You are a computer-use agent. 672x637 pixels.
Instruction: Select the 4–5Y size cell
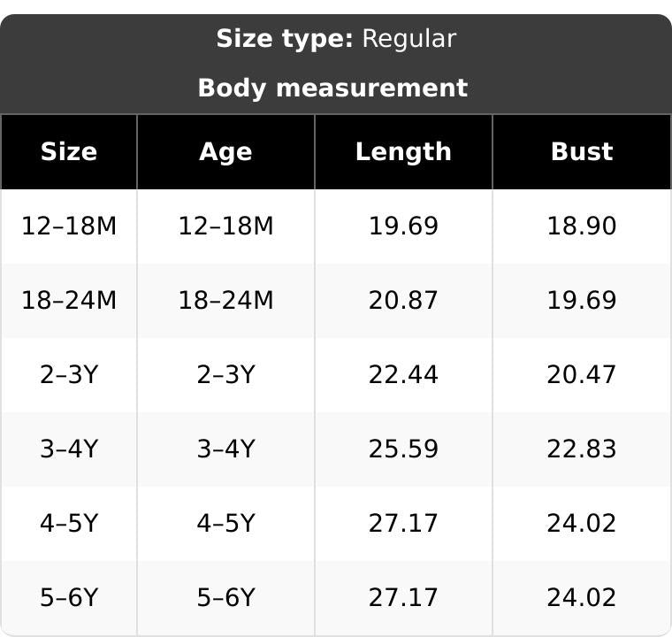(x=69, y=524)
